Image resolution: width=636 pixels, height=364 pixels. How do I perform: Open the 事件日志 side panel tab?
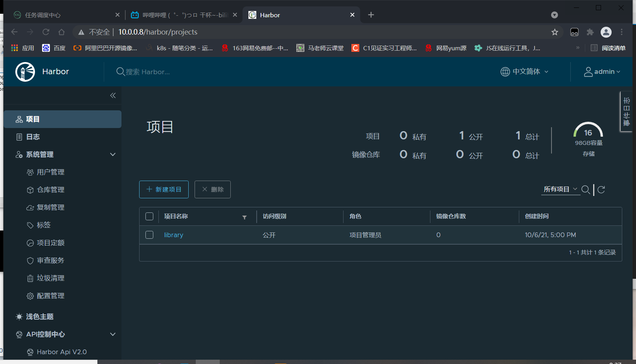pos(627,112)
